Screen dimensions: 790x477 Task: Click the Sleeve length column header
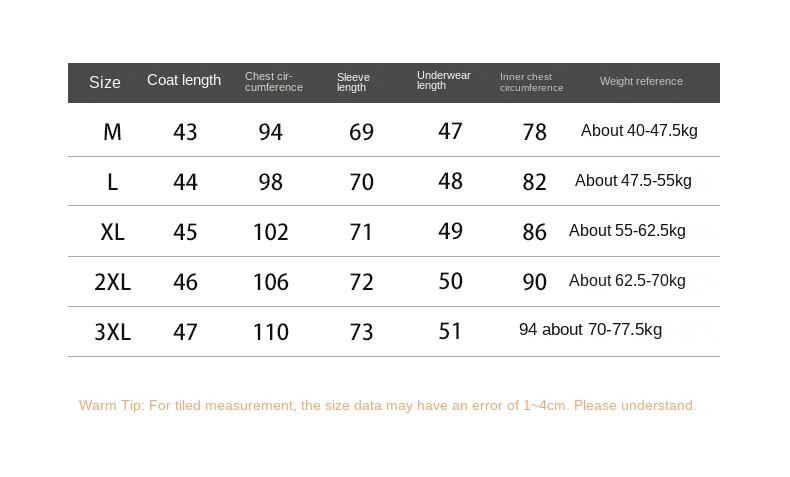[x=353, y=82]
